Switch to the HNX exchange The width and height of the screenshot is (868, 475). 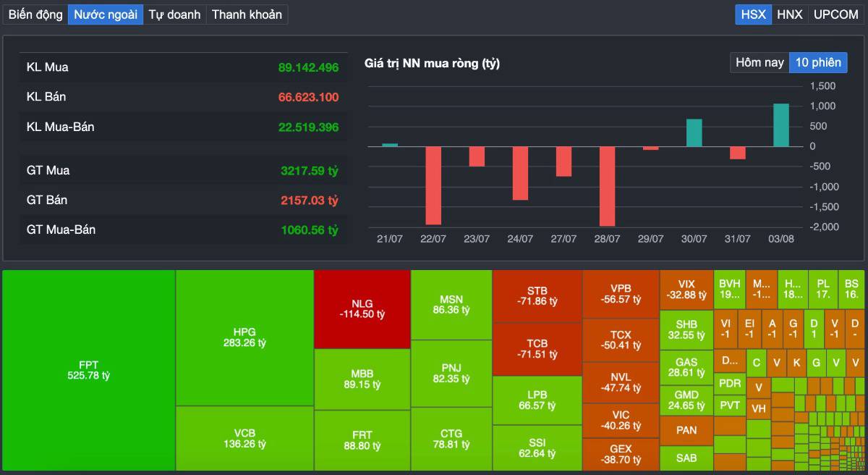[789, 14]
